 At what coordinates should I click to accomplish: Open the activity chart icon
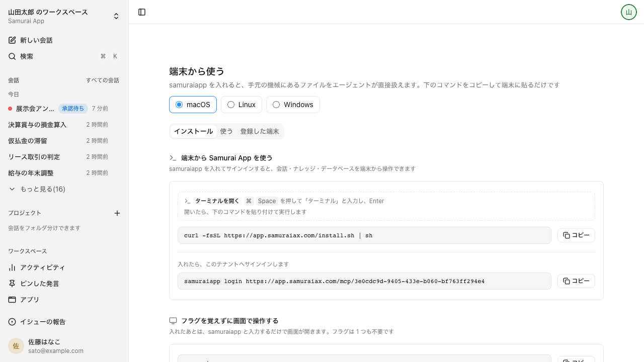(x=12, y=267)
